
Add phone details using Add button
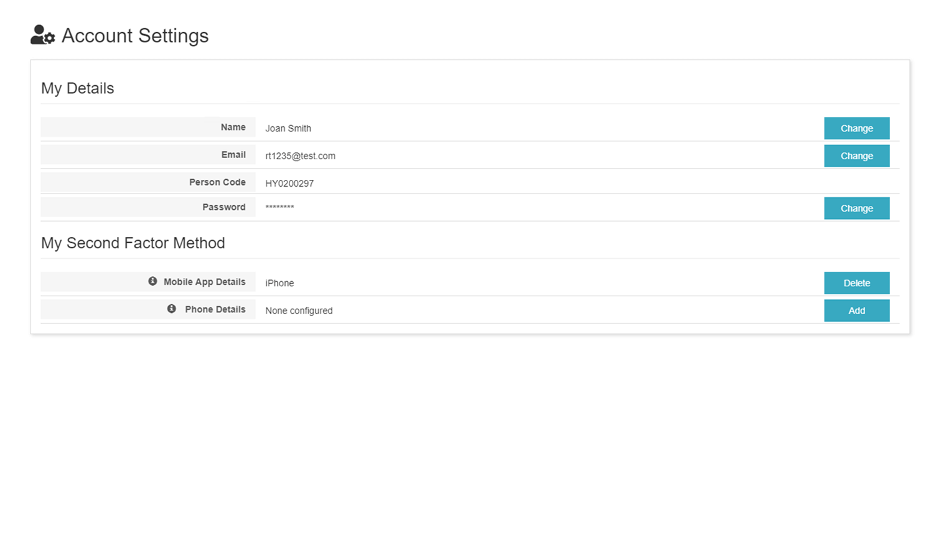(856, 310)
